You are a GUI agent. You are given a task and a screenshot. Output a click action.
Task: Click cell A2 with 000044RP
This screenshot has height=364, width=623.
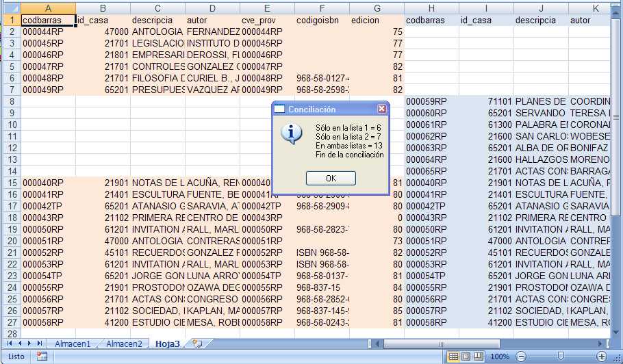pos(48,31)
